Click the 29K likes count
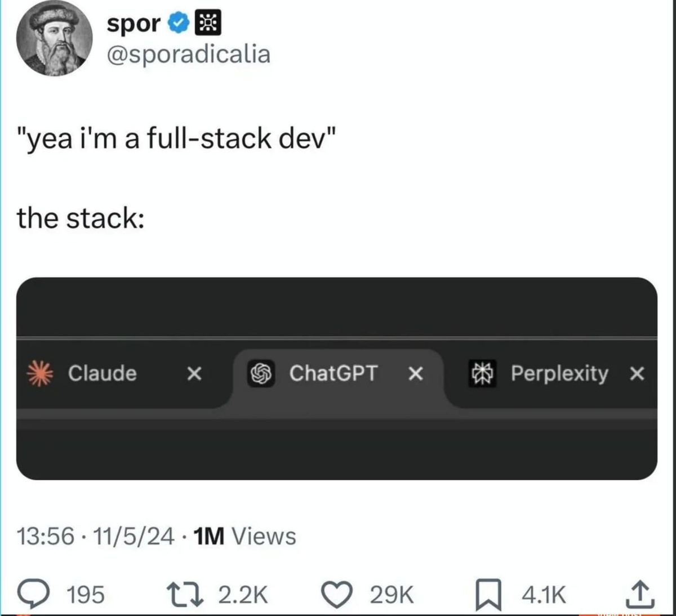676x616 pixels. [x=391, y=592]
